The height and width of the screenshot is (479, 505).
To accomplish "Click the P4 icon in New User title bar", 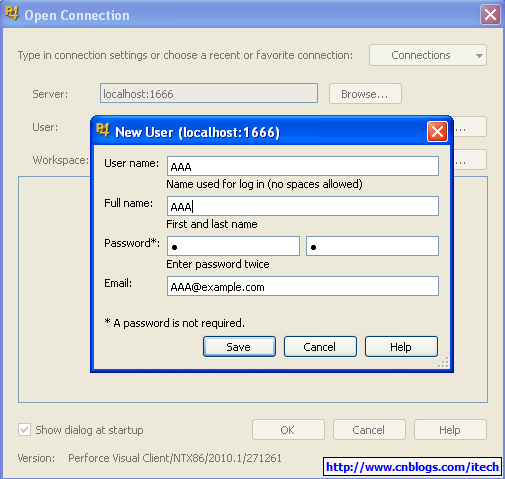I will click(x=103, y=130).
